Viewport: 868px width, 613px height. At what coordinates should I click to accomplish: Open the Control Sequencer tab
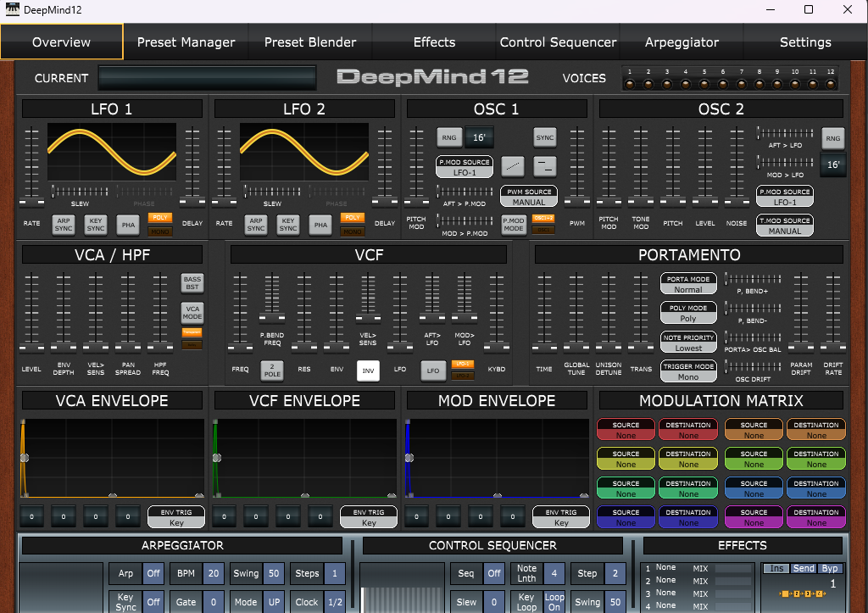pos(558,42)
